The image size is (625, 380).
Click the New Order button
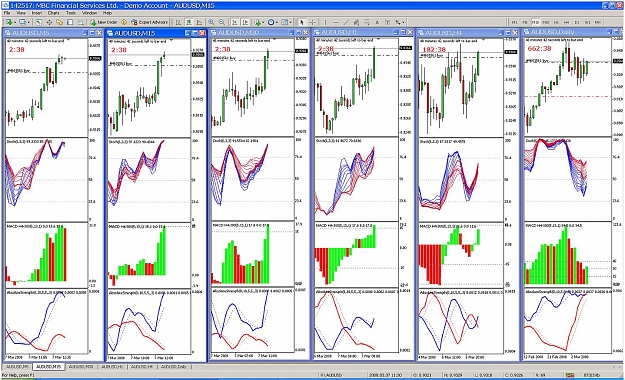(104, 22)
